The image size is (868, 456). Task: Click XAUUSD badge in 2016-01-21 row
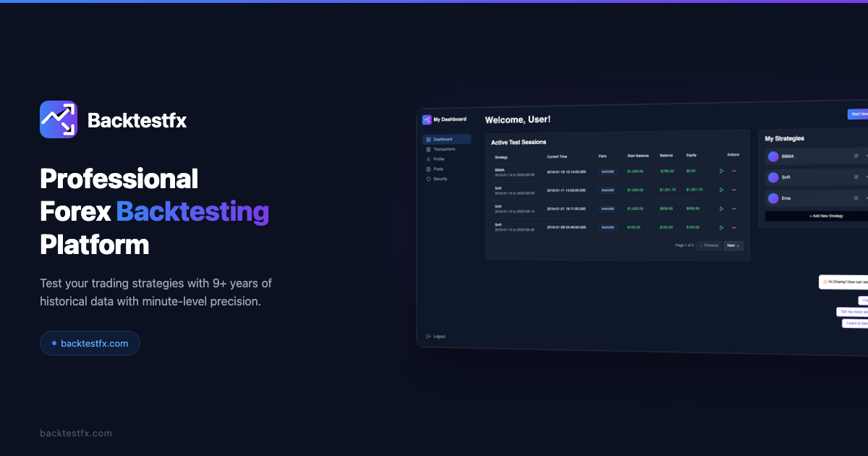tap(608, 208)
